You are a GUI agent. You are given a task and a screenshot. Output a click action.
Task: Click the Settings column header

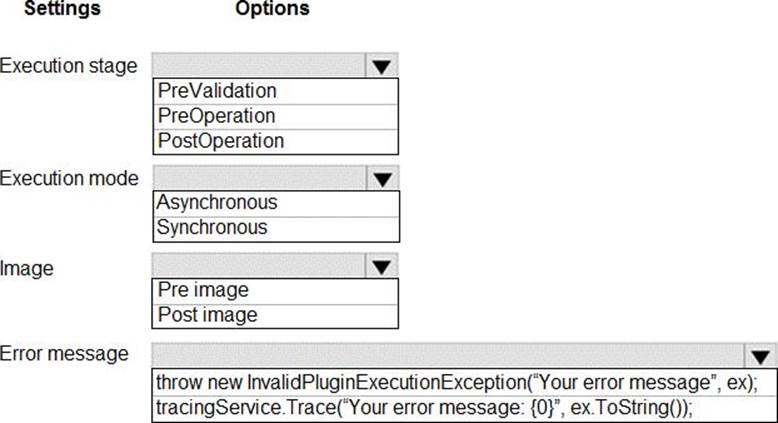point(62,9)
